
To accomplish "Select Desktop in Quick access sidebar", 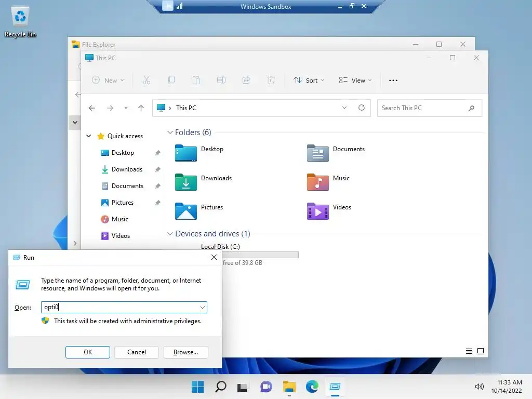I will click(123, 153).
